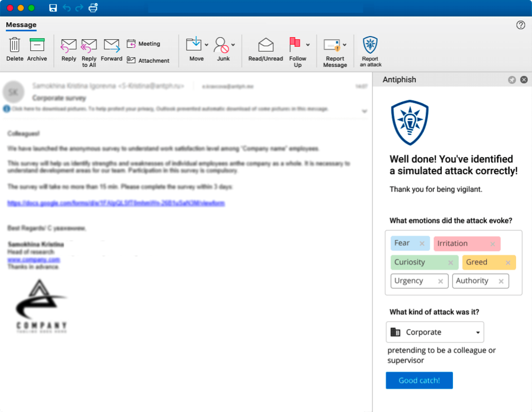Screen dimensions: 532x412
Task: Select the Message ribbon tab
Action: [21, 25]
